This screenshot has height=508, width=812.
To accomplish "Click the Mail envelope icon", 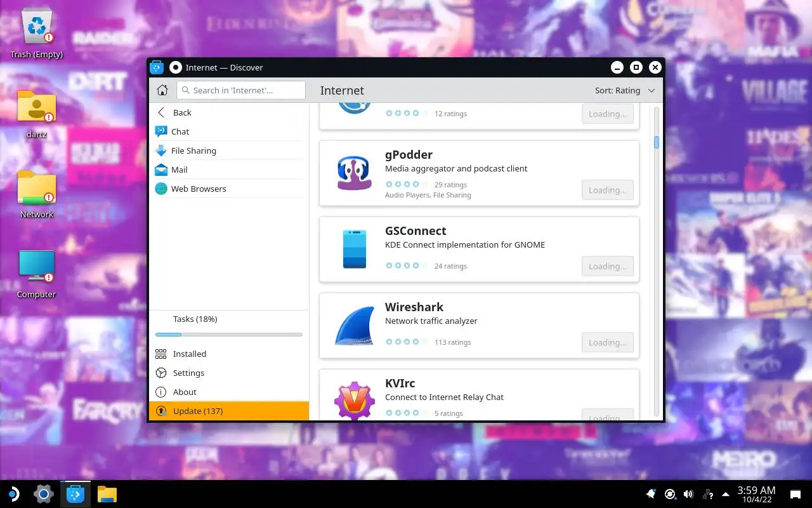I will [161, 170].
